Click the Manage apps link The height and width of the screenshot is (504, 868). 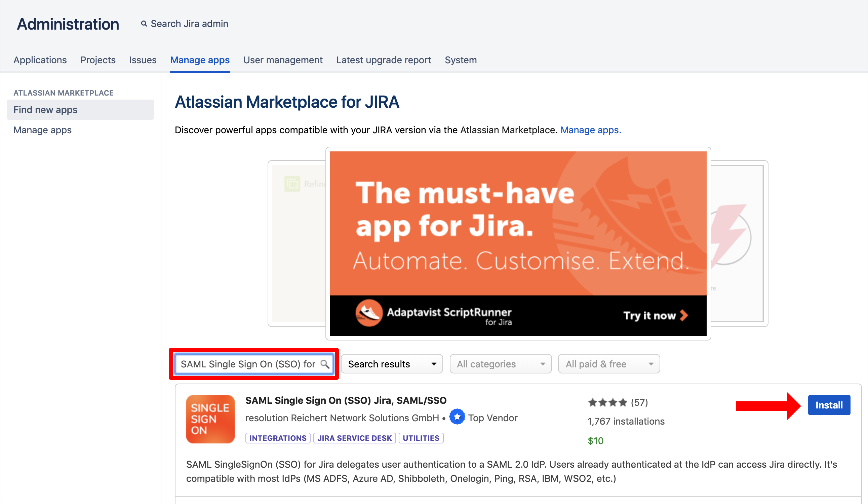(42, 130)
